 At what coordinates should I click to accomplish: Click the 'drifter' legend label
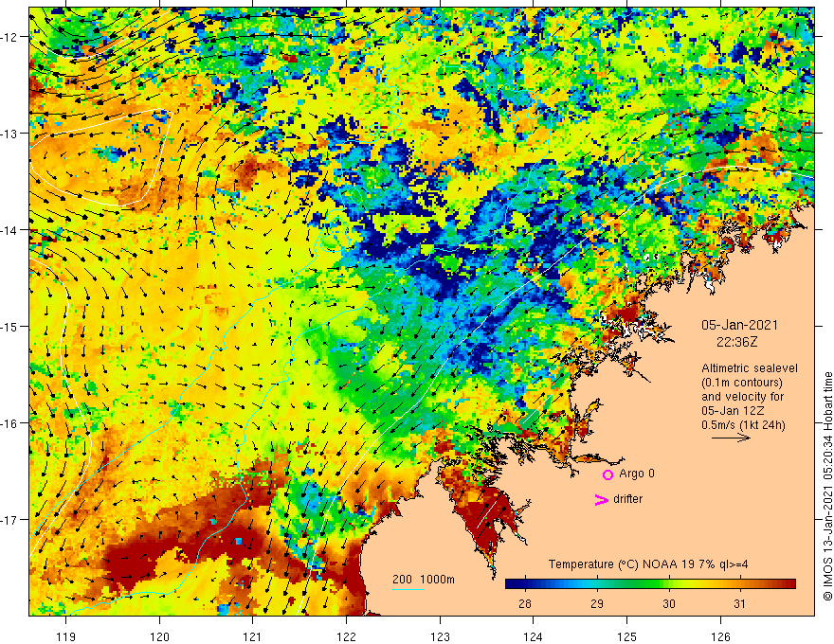pos(627,499)
